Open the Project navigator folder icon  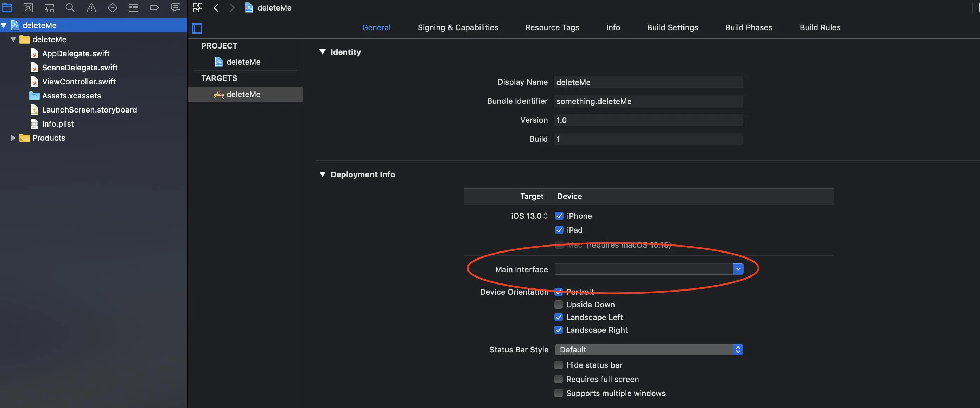7,7
